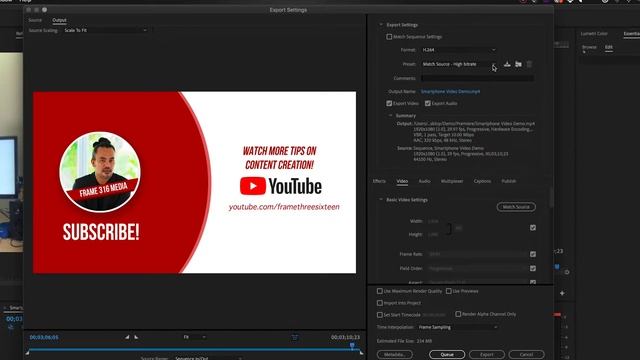The height and width of the screenshot is (360, 640).
Task: Toggle the Width/Height match source checkbox
Action: (533, 228)
